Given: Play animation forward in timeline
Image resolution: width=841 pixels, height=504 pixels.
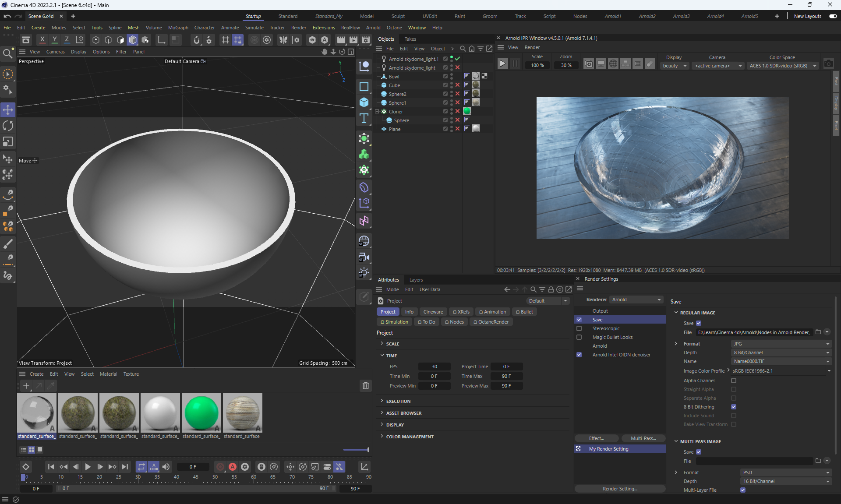Looking at the screenshot, I should click(x=88, y=467).
